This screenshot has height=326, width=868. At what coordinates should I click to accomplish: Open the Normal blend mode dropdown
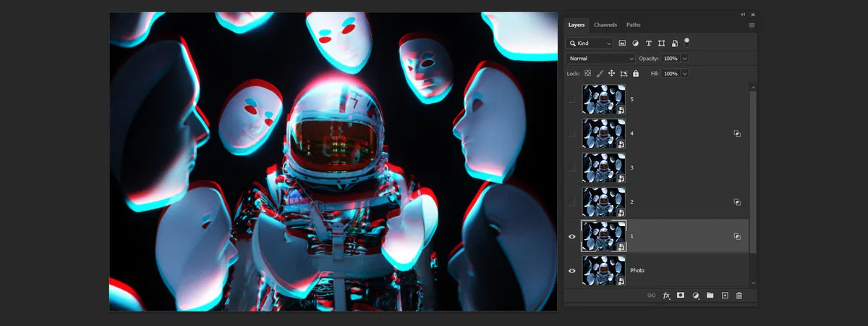pyautogui.click(x=600, y=58)
